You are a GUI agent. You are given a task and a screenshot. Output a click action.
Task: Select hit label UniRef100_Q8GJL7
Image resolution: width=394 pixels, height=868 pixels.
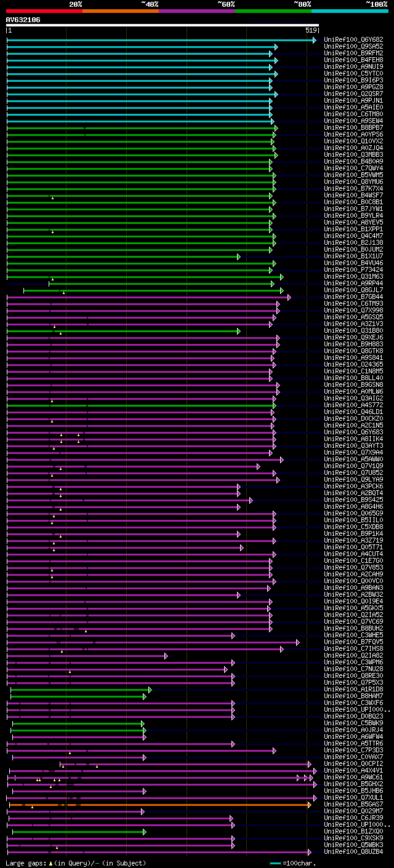[x=353, y=290]
